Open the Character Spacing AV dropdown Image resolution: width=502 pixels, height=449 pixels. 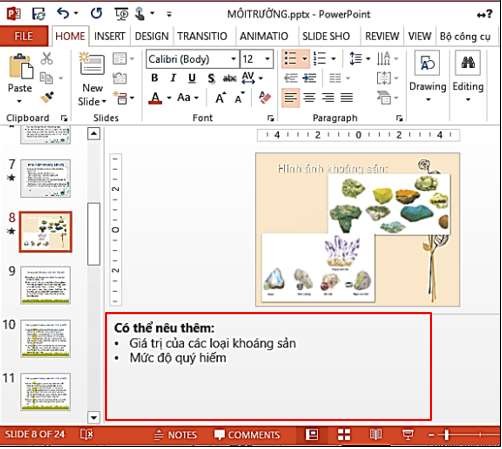(252, 78)
